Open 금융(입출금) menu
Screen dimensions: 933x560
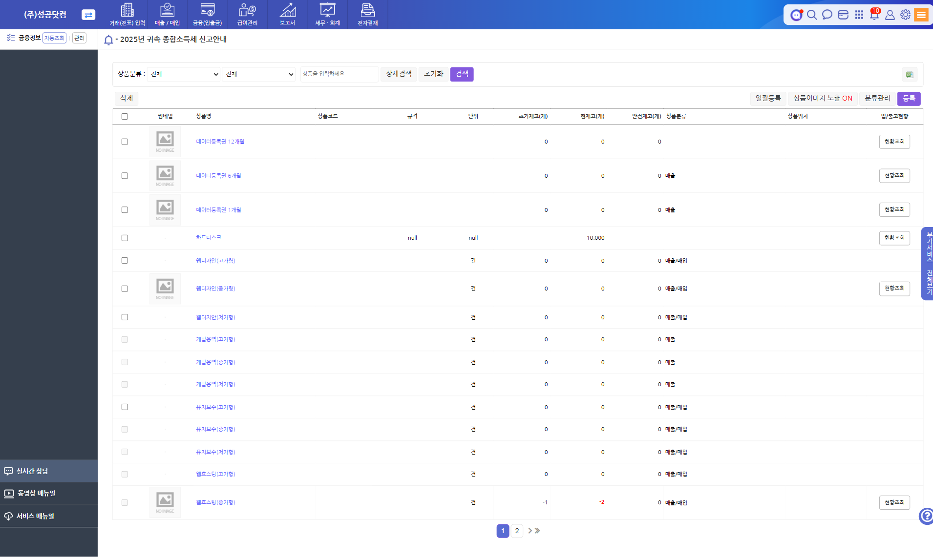coord(208,15)
